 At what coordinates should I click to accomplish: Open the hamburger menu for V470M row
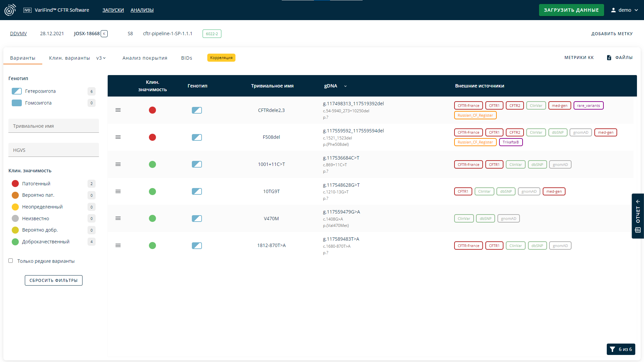(118, 218)
